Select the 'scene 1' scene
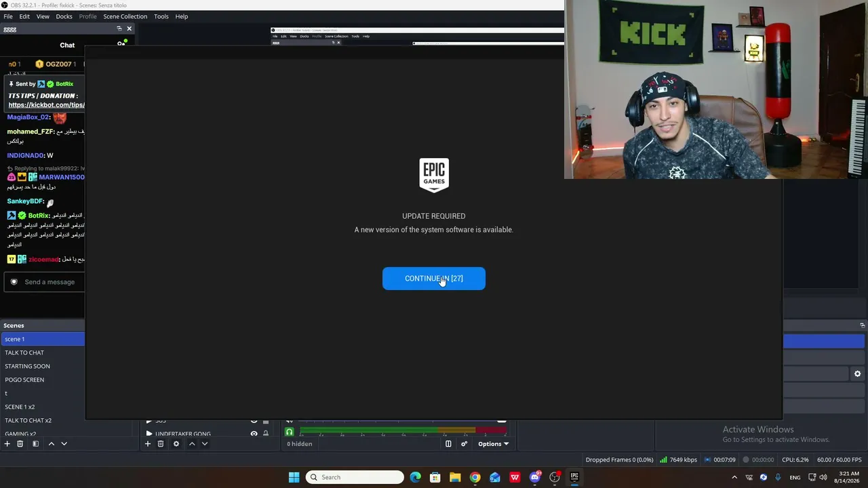This screenshot has height=488, width=868. [x=43, y=339]
